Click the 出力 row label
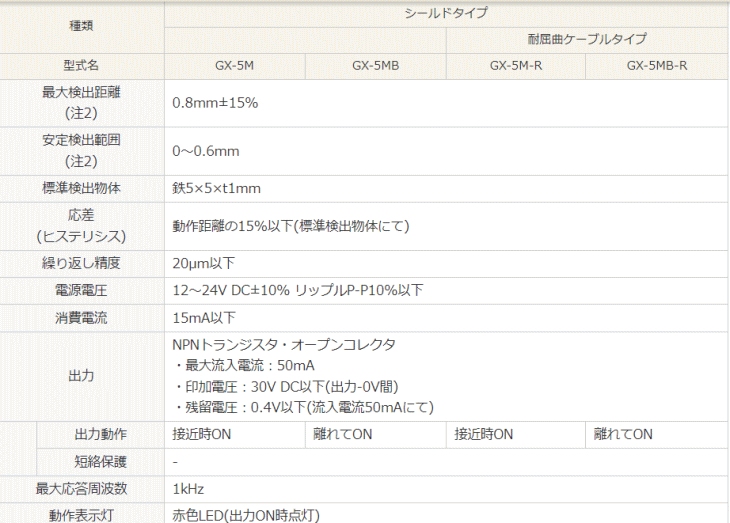The height and width of the screenshot is (523, 730). (81, 376)
